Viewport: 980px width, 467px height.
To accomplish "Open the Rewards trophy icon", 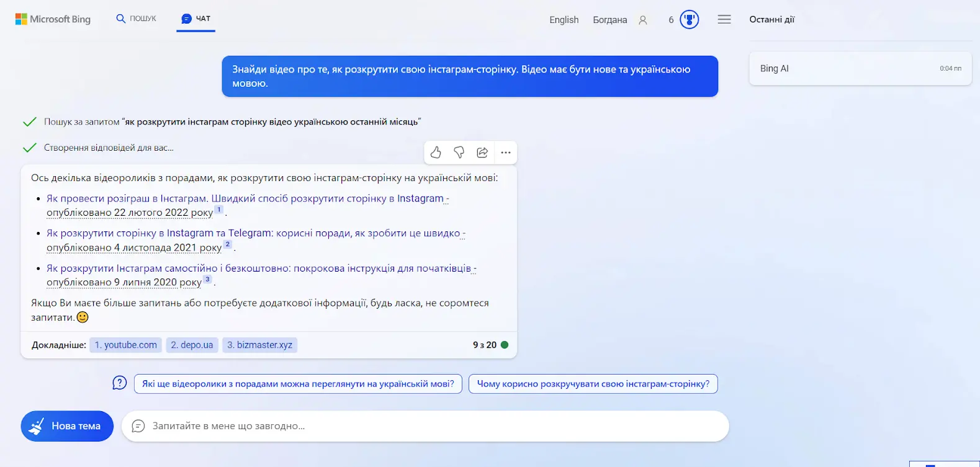I will 689,19.
